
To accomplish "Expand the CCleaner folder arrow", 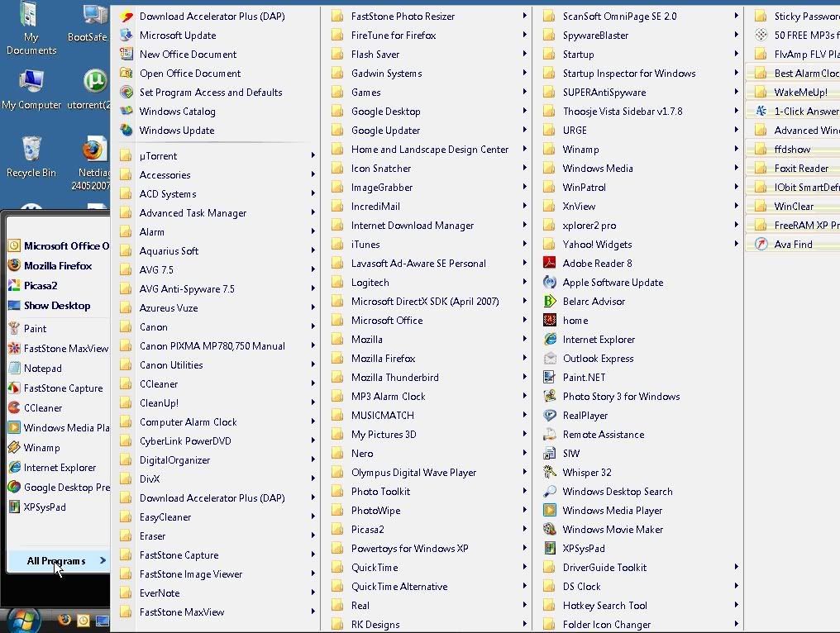I will click(313, 383).
